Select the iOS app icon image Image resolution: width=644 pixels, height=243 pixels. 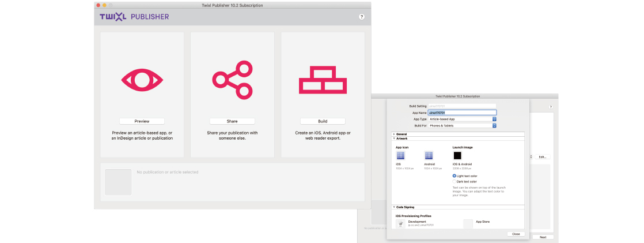[400, 156]
